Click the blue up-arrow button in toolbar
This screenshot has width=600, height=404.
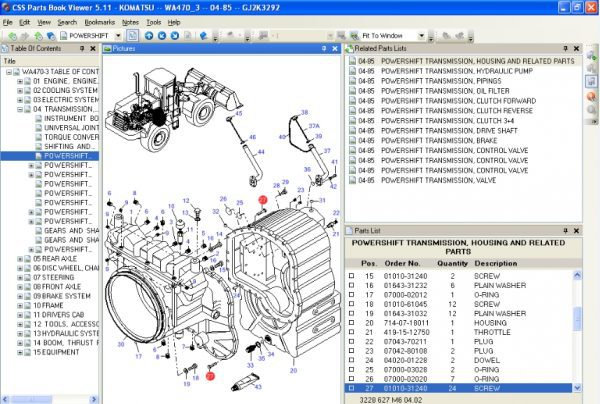click(147, 35)
